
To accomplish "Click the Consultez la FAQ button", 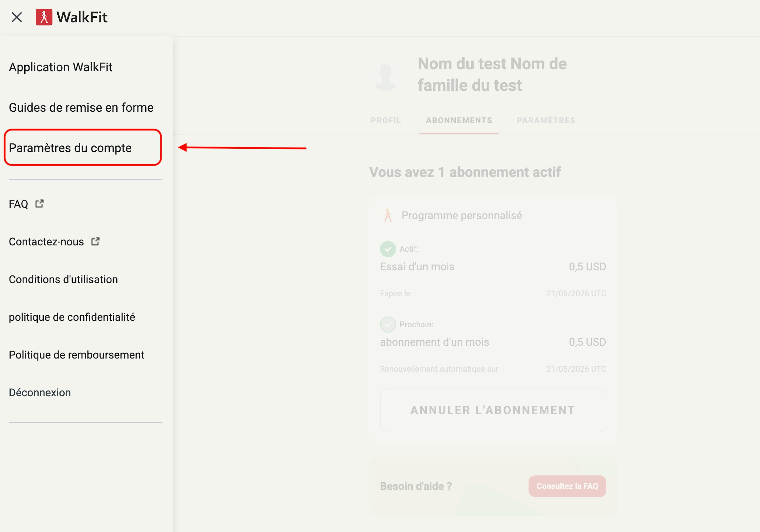I will 567,486.
